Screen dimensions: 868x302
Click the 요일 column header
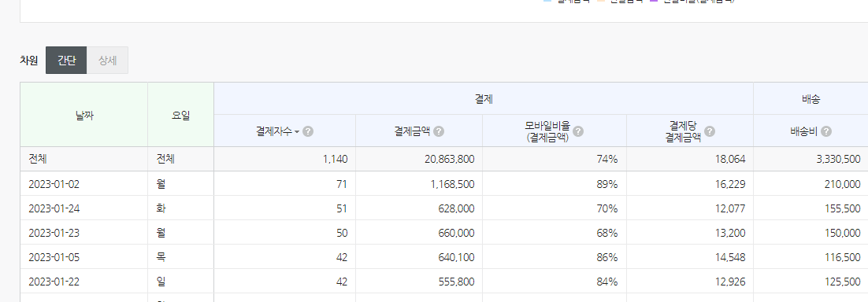tap(181, 115)
